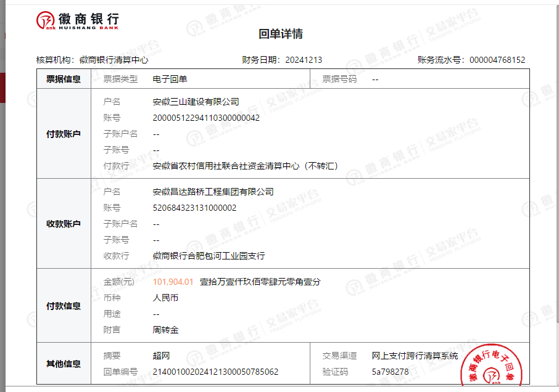Select payer name 安徽三山建设有限公司

[x=196, y=102]
